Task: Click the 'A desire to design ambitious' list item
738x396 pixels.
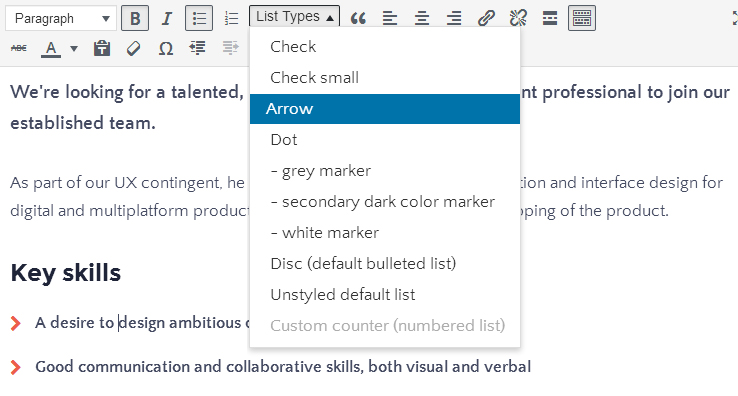Action: point(142,323)
